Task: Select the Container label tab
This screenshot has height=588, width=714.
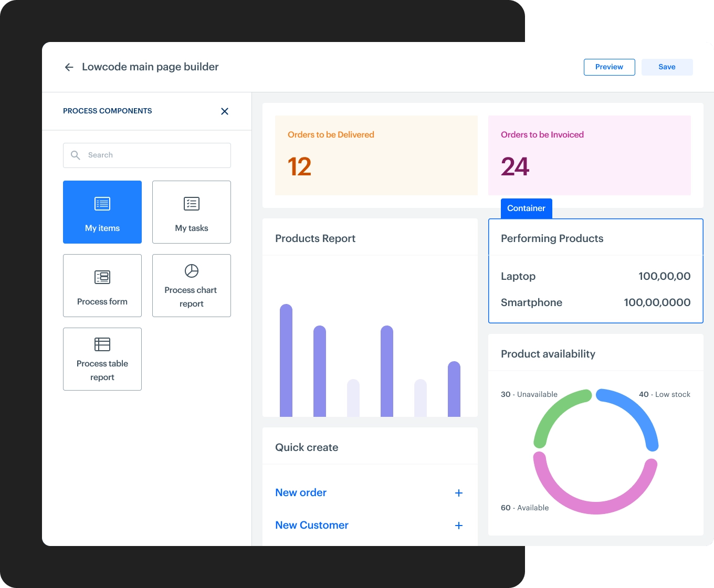Action: click(526, 208)
